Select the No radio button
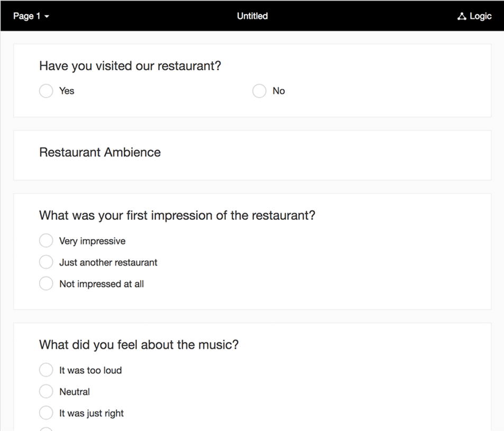The image size is (504, 431). (259, 90)
